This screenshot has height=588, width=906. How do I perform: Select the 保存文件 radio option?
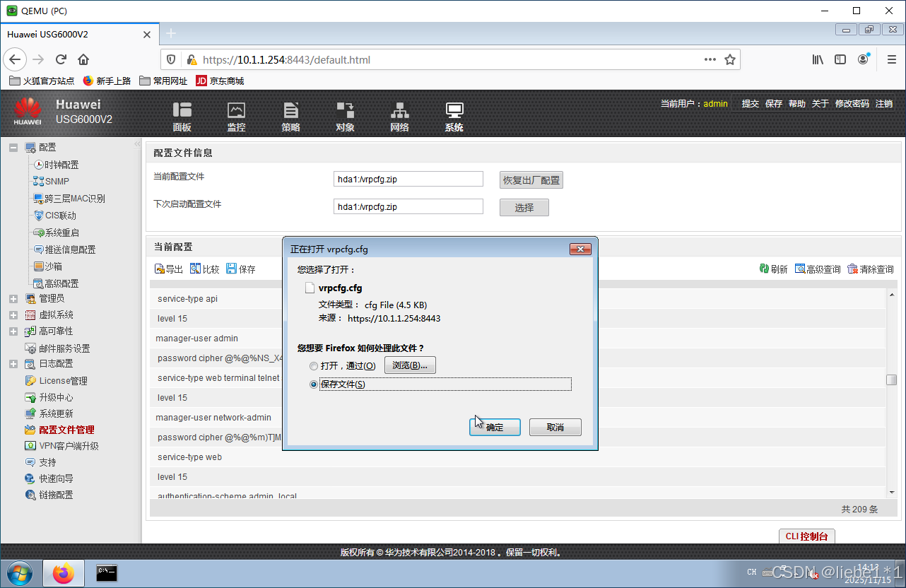(x=314, y=384)
